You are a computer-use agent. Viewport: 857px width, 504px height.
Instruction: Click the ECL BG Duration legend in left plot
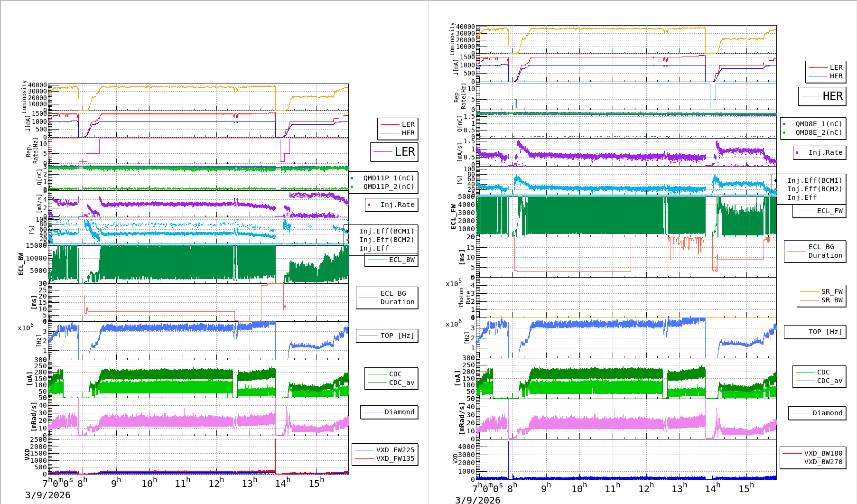[387, 298]
